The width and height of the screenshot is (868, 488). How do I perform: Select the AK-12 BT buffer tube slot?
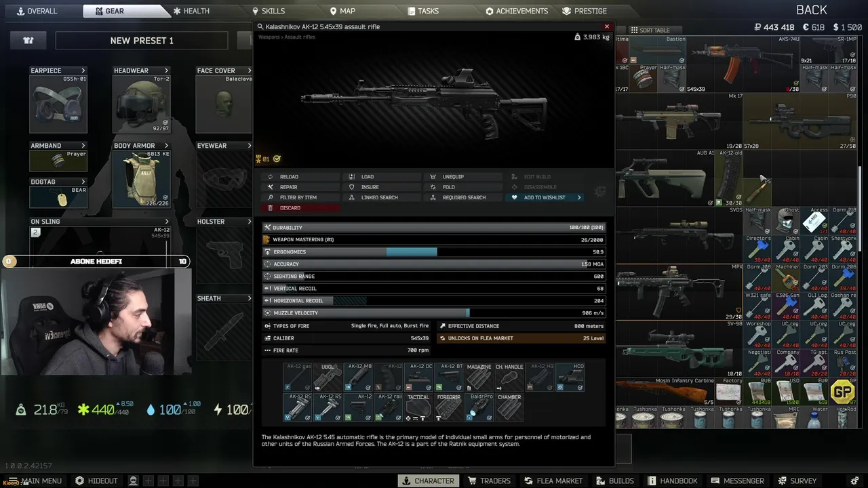click(x=450, y=377)
